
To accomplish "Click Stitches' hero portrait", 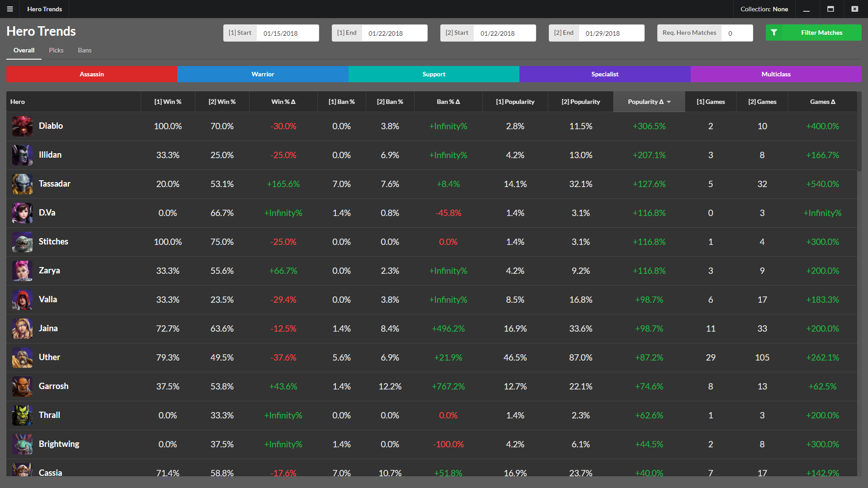I will coord(22,242).
